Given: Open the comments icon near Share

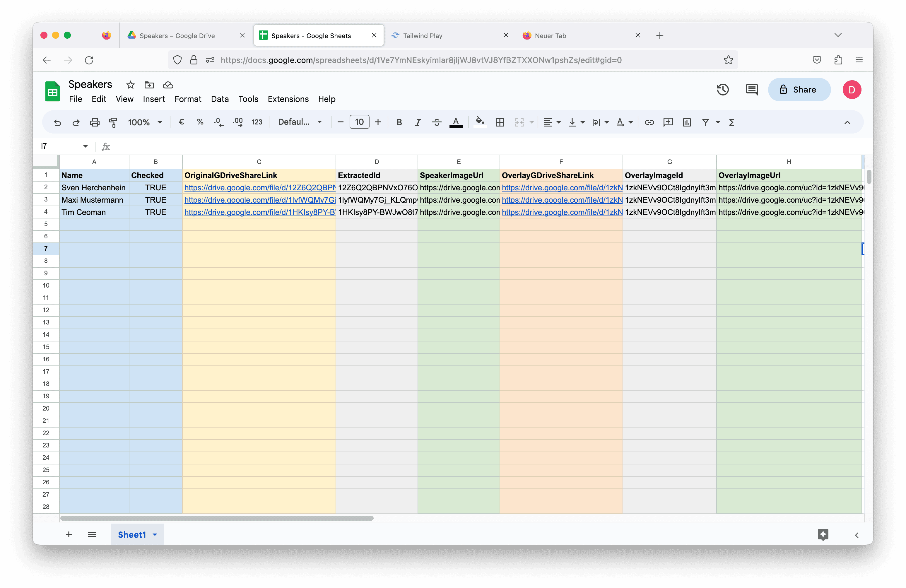Looking at the screenshot, I should [751, 90].
